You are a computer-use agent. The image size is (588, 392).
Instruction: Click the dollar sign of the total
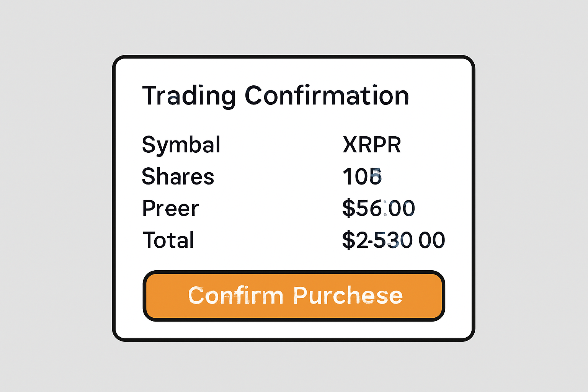pos(348,240)
